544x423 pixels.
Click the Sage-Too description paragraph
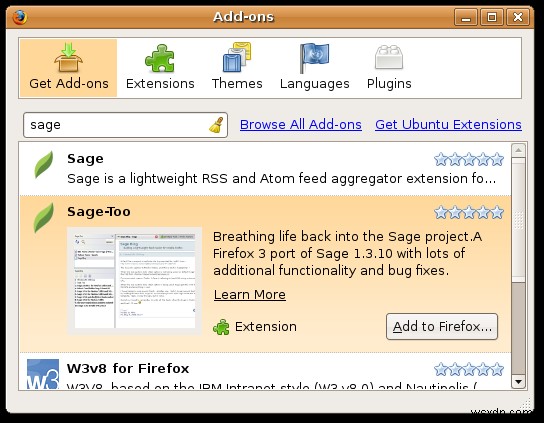tap(347, 253)
